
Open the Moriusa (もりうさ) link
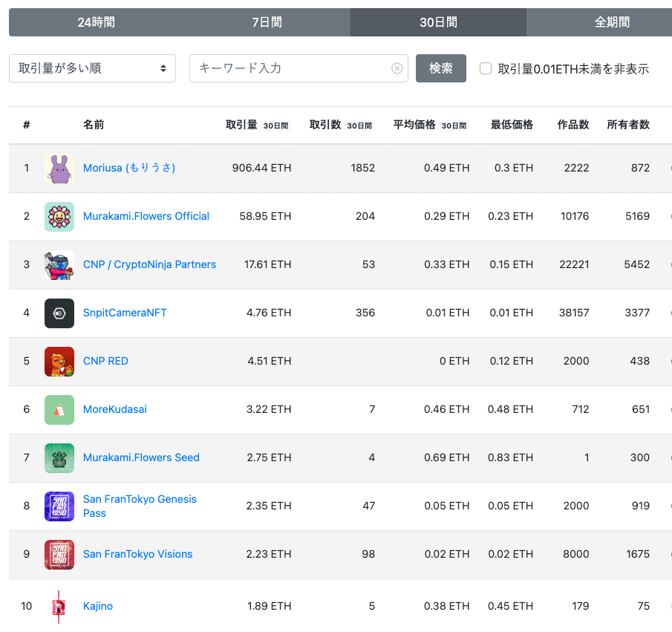(x=129, y=168)
